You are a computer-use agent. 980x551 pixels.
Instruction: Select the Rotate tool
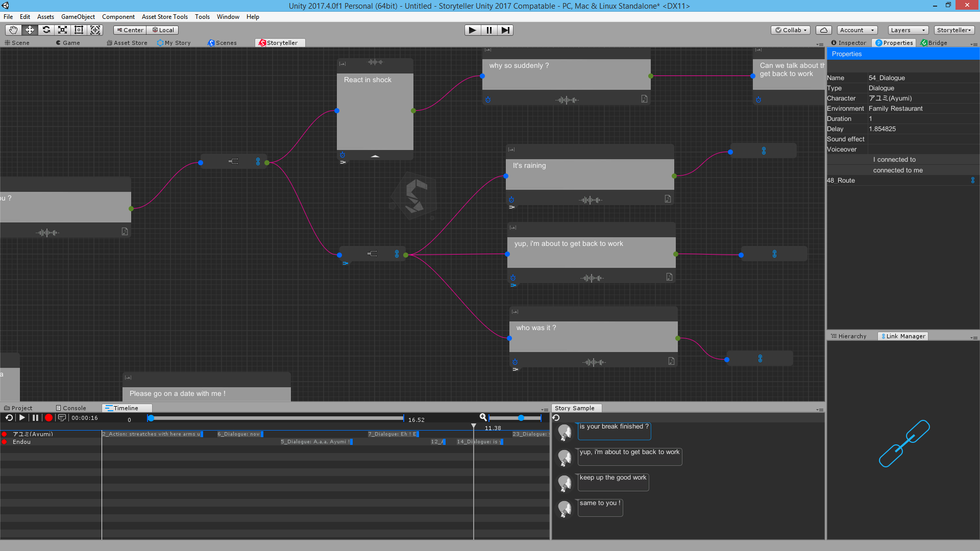(x=46, y=30)
